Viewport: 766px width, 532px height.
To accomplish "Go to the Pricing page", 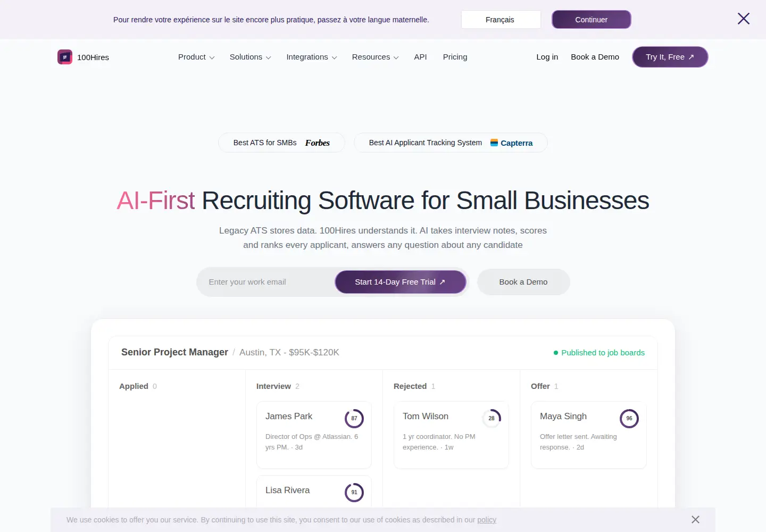I will point(455,57).
